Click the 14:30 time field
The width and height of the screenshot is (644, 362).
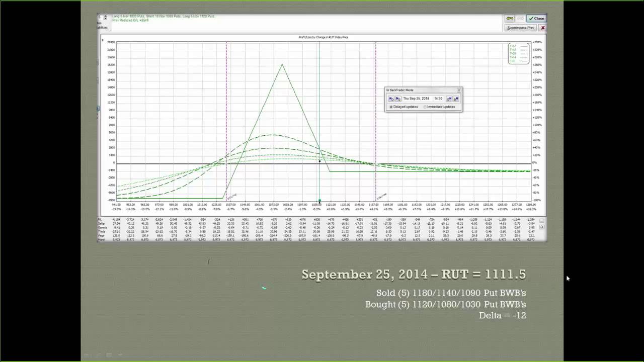(x=438, y=99)
